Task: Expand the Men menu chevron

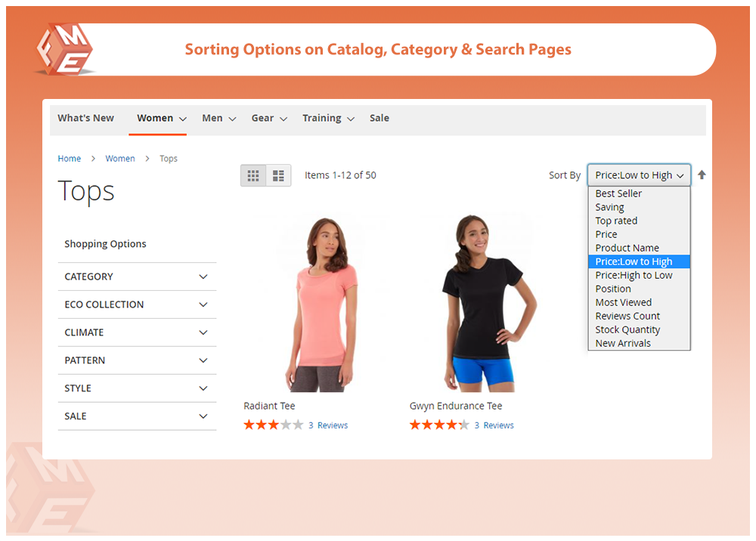Action: pos(232,119)
